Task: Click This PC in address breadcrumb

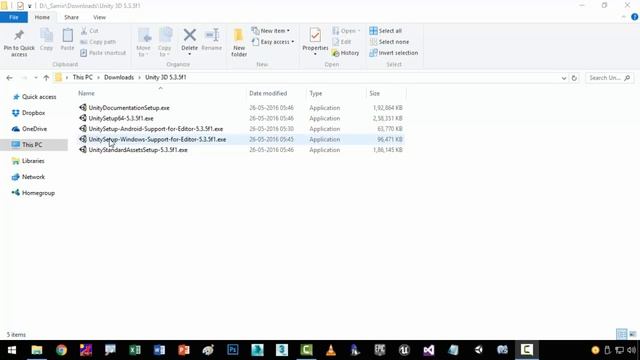Action: tap(82, 78)
